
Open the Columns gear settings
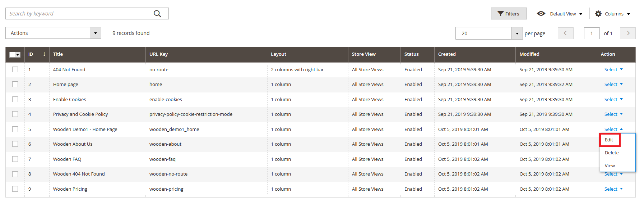coord(598,14)
